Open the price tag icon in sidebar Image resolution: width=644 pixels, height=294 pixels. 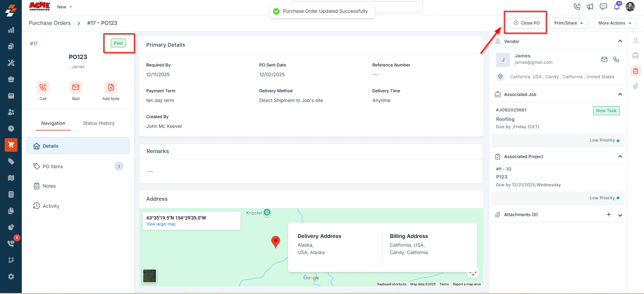coord(11,161)
